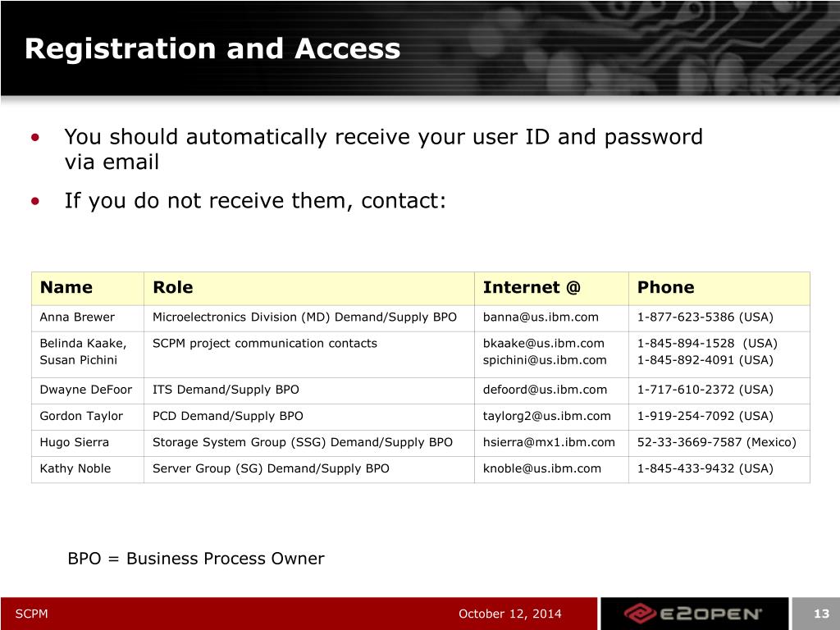Click the email banna@us.ibm.com
The height and width of the screenshot is (630, 840).
(541, 317)
